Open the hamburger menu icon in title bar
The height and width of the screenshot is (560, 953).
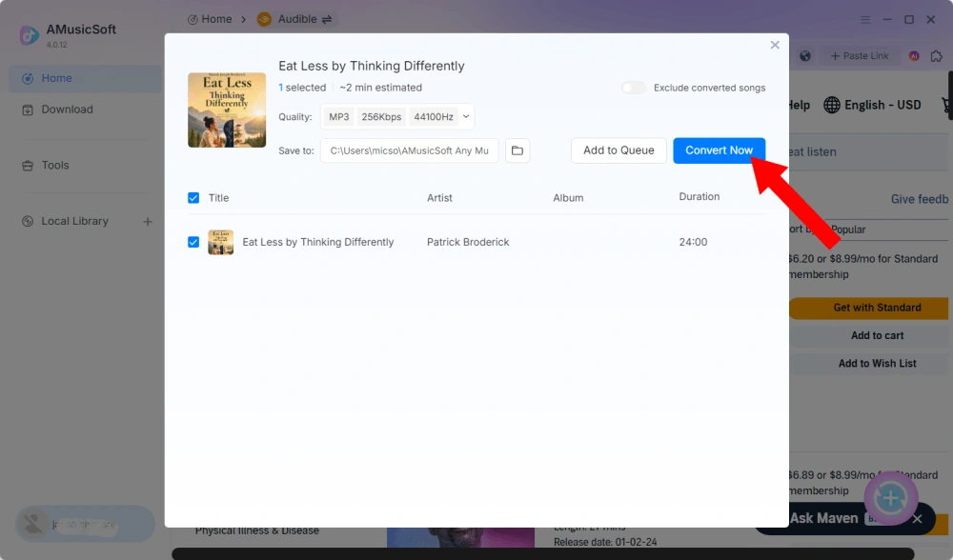(x=865, y=19)
